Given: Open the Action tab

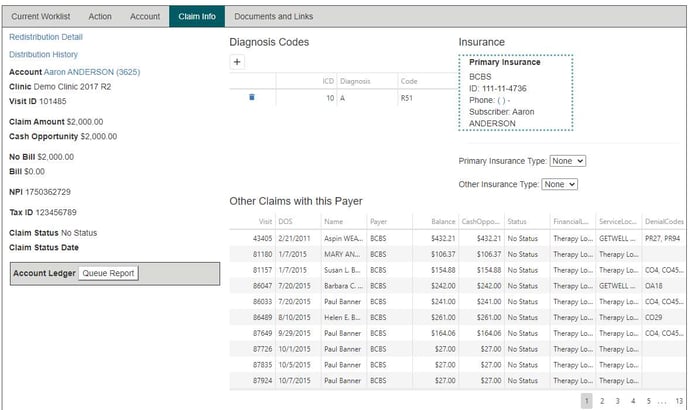Looking at the screenshot, I should tap(100, 17).
